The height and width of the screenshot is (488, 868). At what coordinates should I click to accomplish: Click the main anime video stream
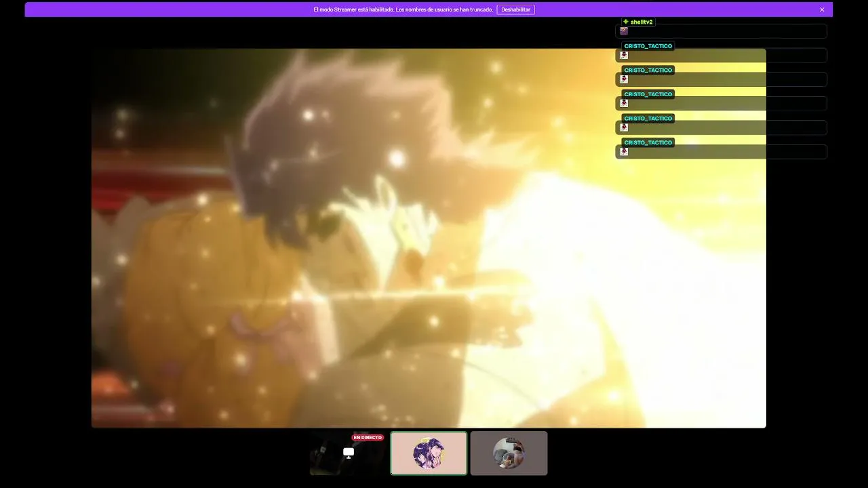429,238
